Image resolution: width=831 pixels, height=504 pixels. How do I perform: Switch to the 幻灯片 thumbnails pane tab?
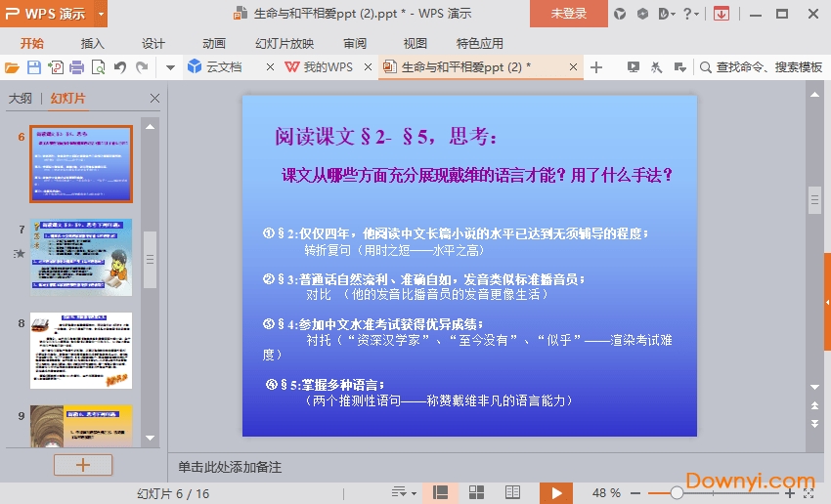tap(67, 99)
